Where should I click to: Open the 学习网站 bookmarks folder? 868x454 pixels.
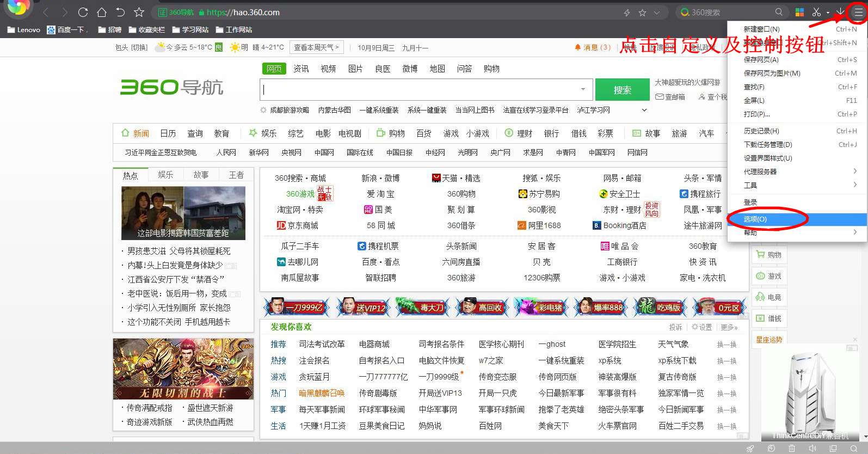(x=190, y=30)
